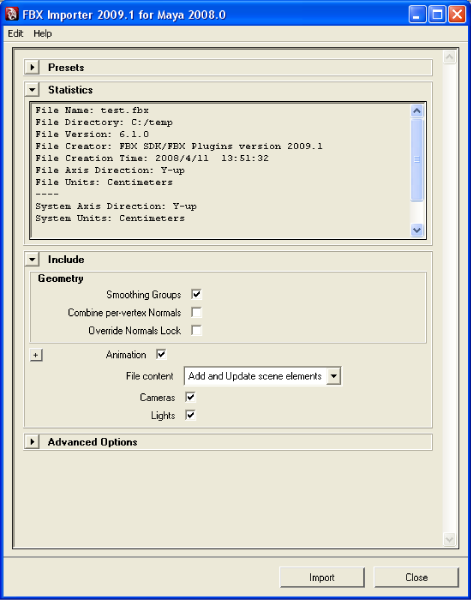Viewport: 471px width, 600px height.
Task: Toggle the Animation checkbox
Action: (x=161, y=354)
